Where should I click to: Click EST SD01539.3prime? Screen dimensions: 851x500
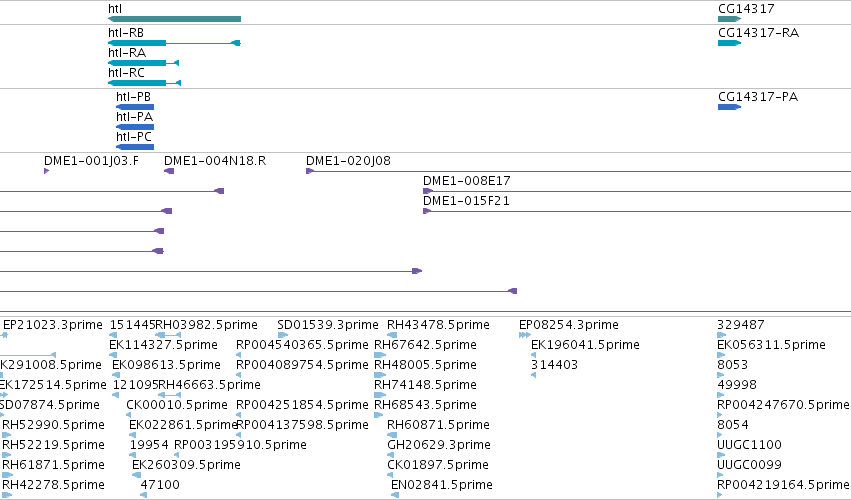(328, 325)
